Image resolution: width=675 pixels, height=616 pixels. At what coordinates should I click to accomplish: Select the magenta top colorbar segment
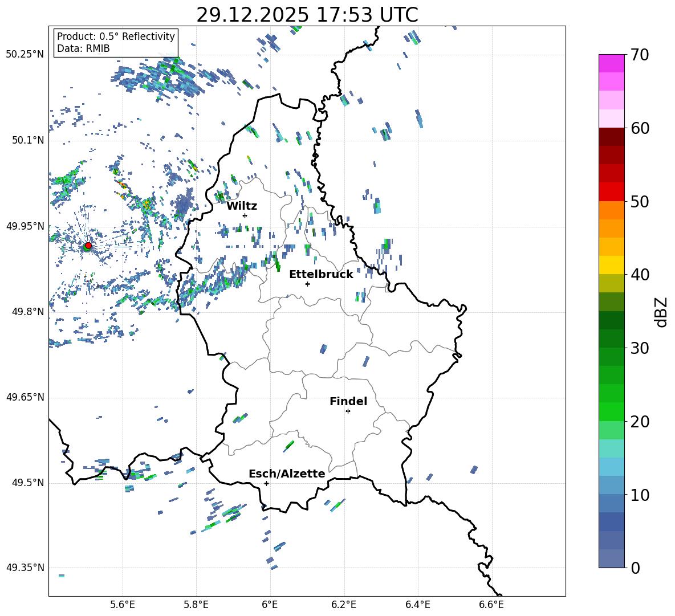tap(611, 63)
